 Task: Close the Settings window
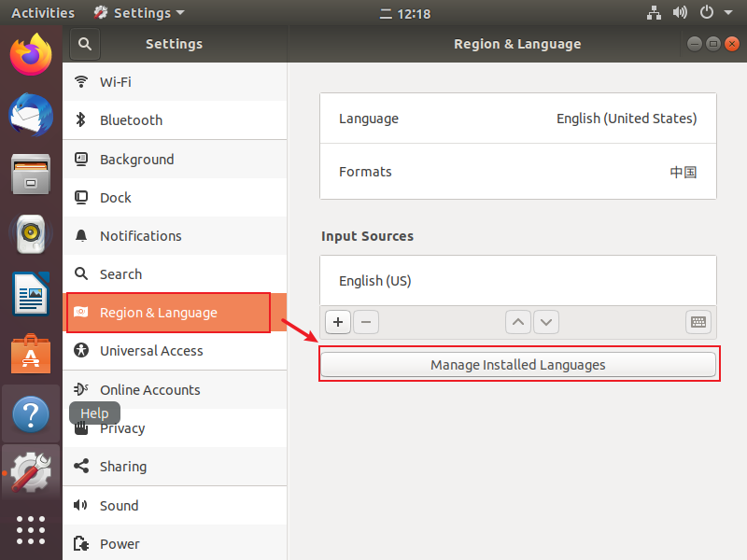[x=731, y=44]
